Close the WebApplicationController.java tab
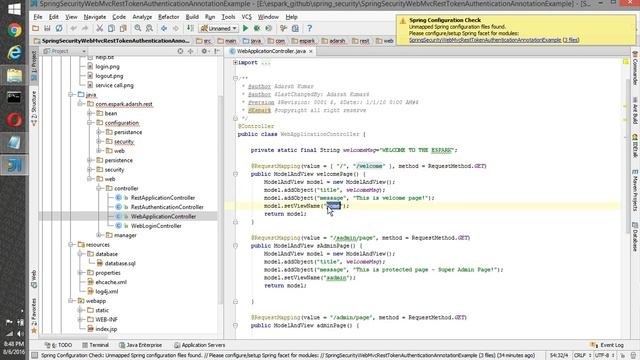This screenshot has height=360, width=640. pyautogui.click(x=311, y=51)
